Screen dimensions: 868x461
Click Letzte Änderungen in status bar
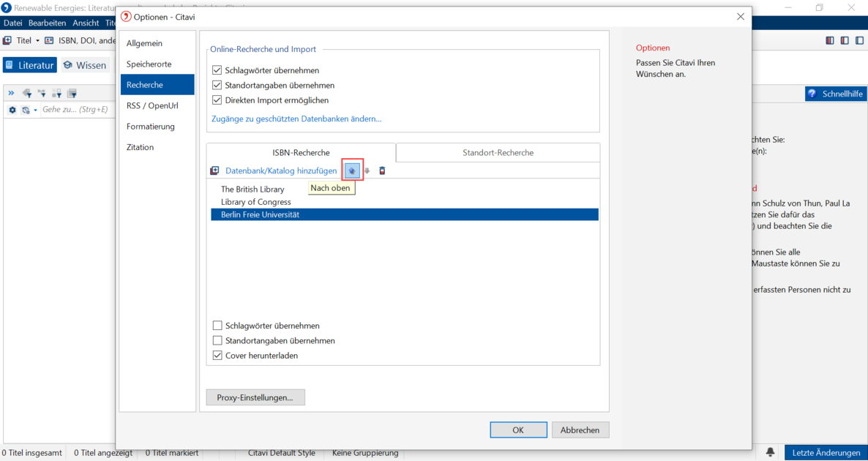click(826, 453)
